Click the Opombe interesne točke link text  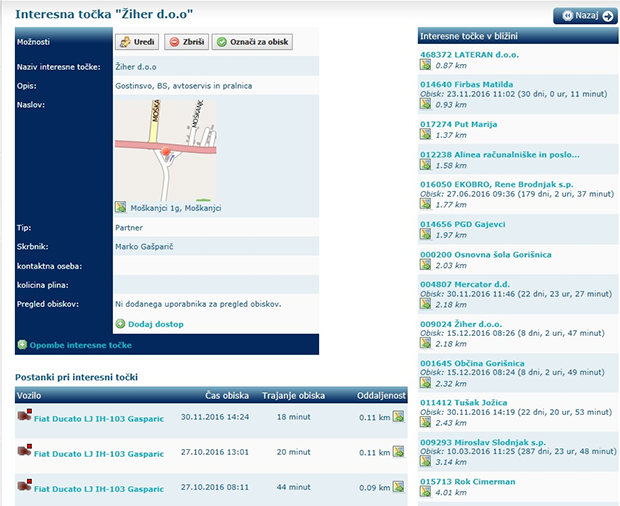81,345
